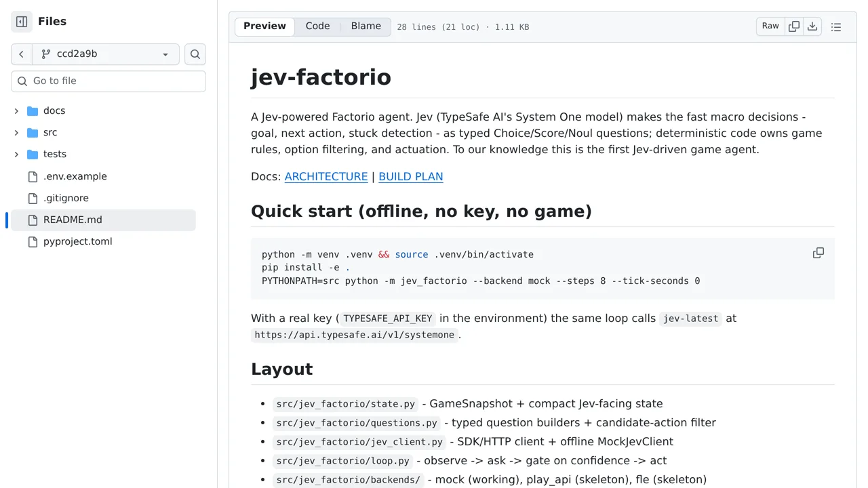Expand the src folder chevron
The width and height of the screenshot is (868, 488).
(x=16, y=133)
